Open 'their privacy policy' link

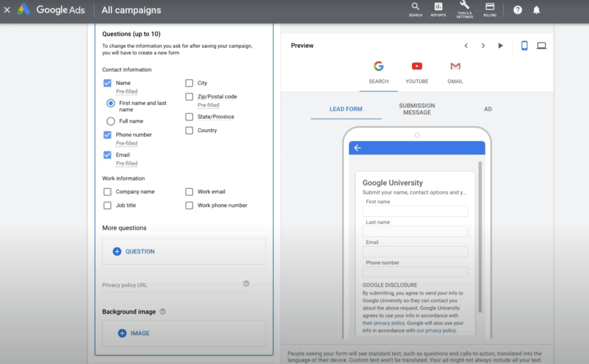383,323
